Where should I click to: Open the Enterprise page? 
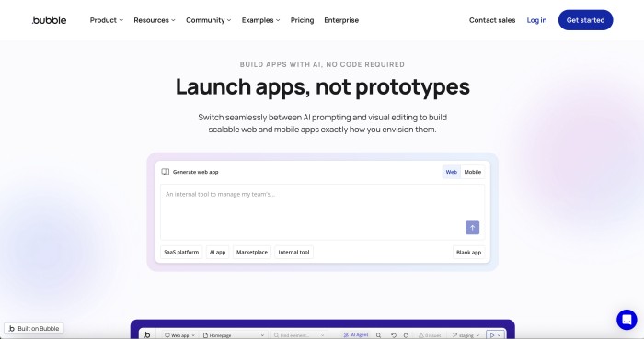(341, 20)
